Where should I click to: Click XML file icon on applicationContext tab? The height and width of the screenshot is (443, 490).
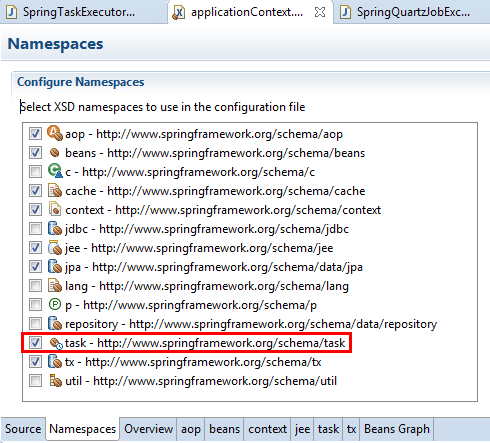[x=179, y=13]
